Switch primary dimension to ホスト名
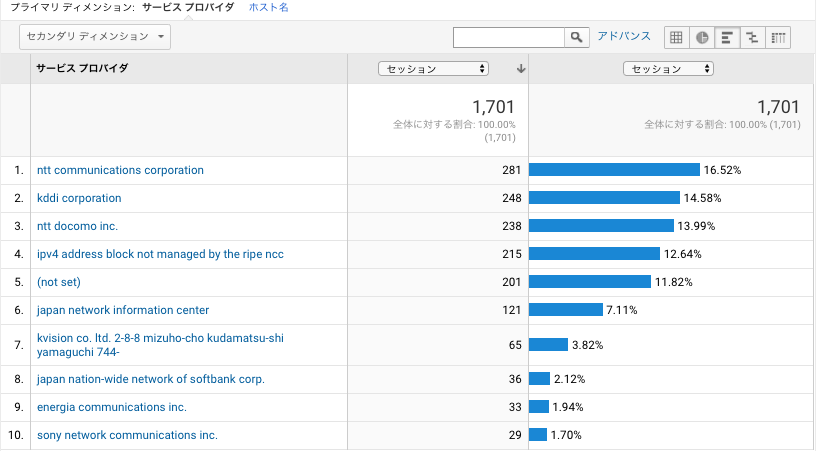The height and width of the screenshot is (451, 816). click(x=269, y=7)
